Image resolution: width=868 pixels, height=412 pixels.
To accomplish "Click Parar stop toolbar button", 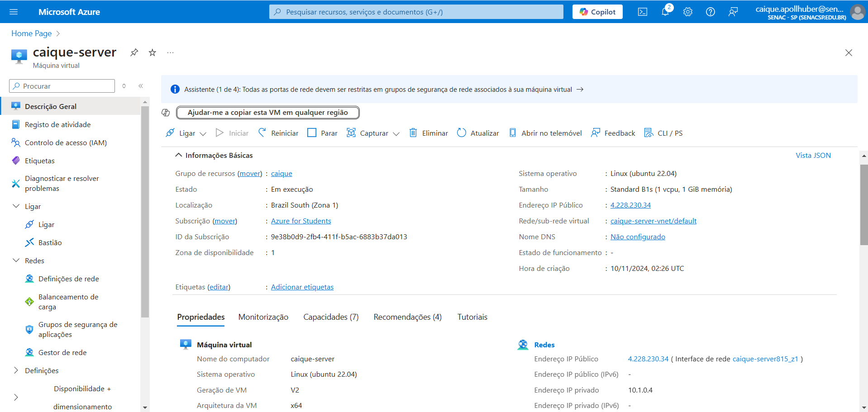I will point(322,133).
